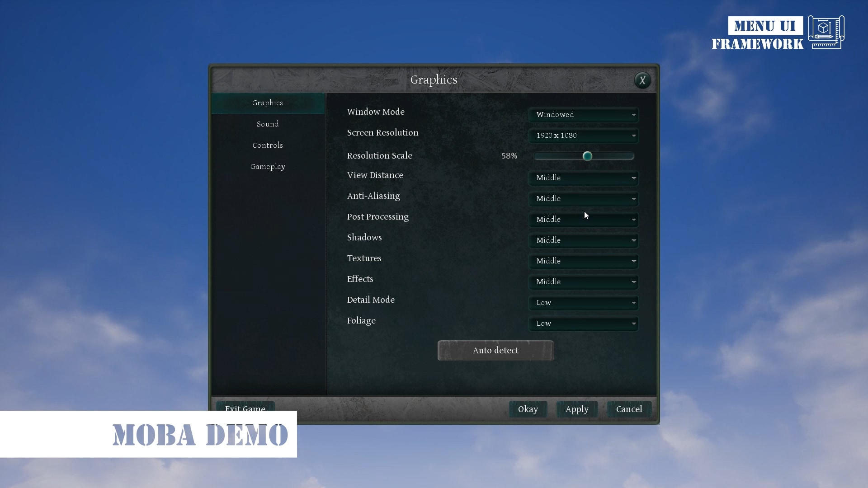Change the Textures setting from Middle

coord(584,261)
